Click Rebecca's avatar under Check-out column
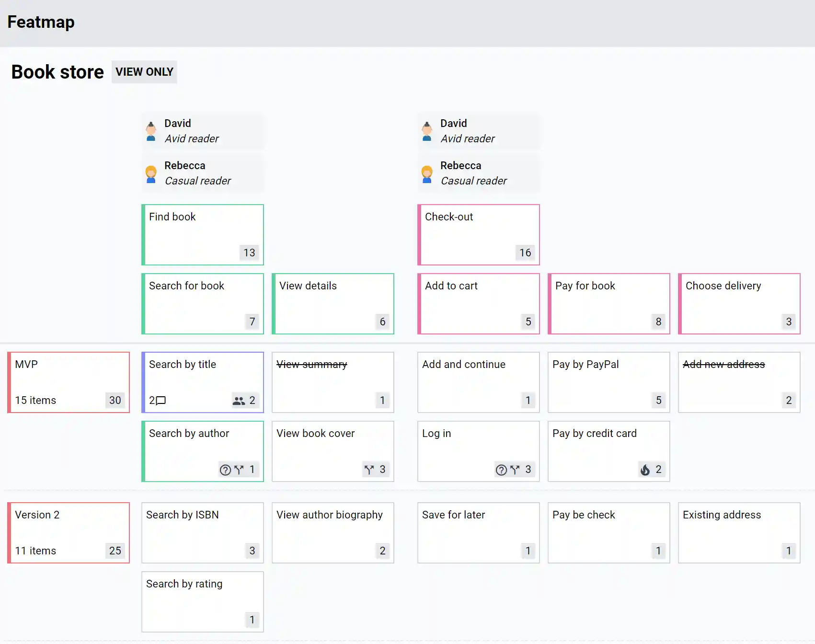 coord(427,173)
